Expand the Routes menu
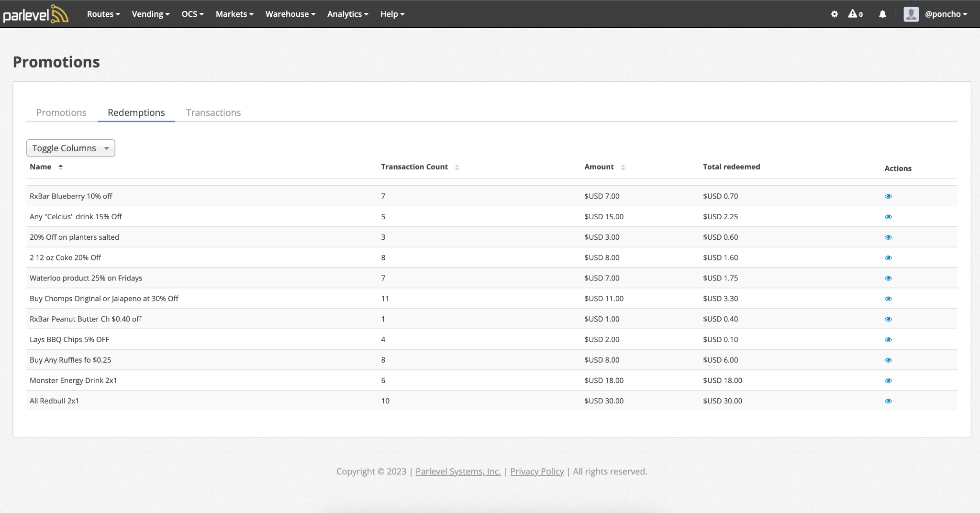Viewport: 980px width, 513px height. coord(103,14)
